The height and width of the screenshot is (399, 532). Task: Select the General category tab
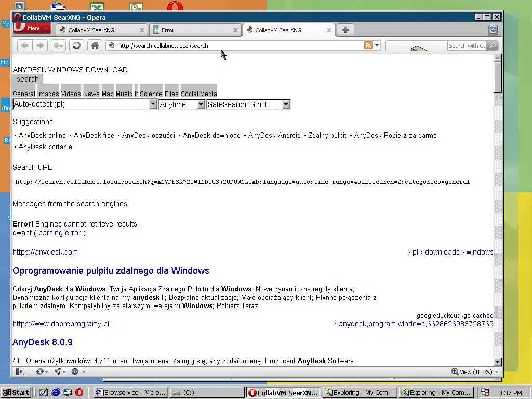(x=24, y=94)
